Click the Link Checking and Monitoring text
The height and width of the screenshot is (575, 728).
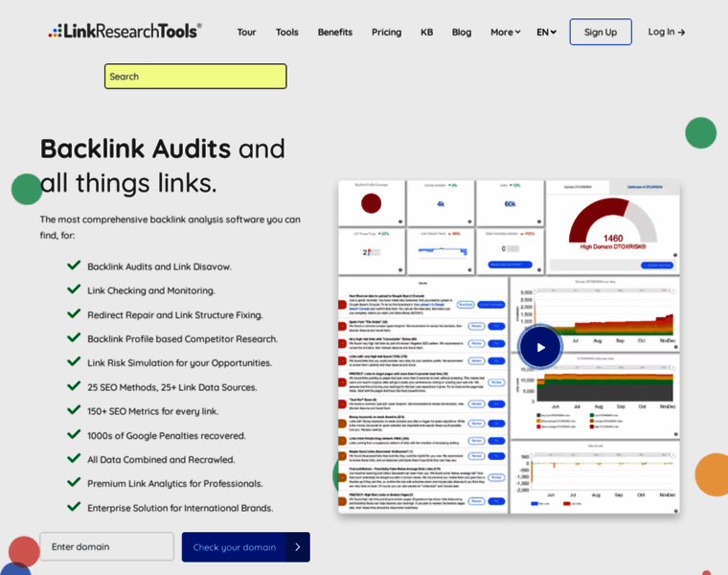pos(151,290)
